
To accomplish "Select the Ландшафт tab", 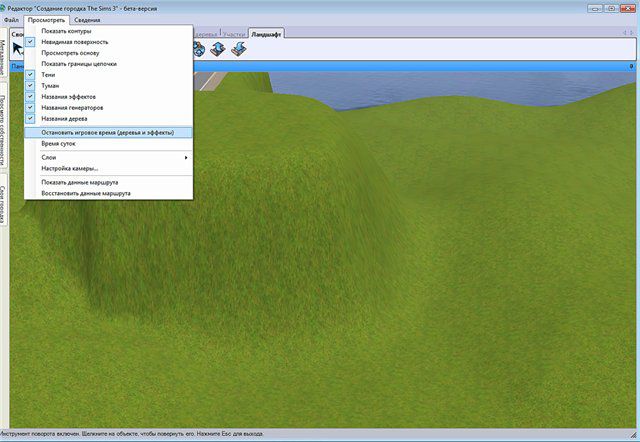I will (267, 33).
